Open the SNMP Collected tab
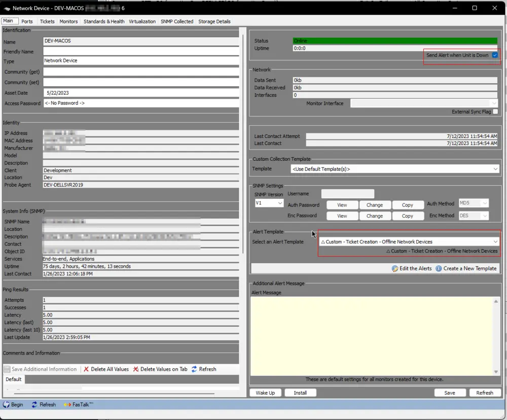507x420 pixels. click(177, 21)
